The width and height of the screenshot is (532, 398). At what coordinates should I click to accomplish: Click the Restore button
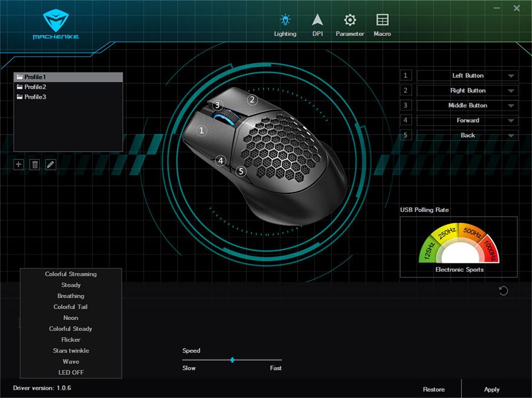tap(433, 389)
